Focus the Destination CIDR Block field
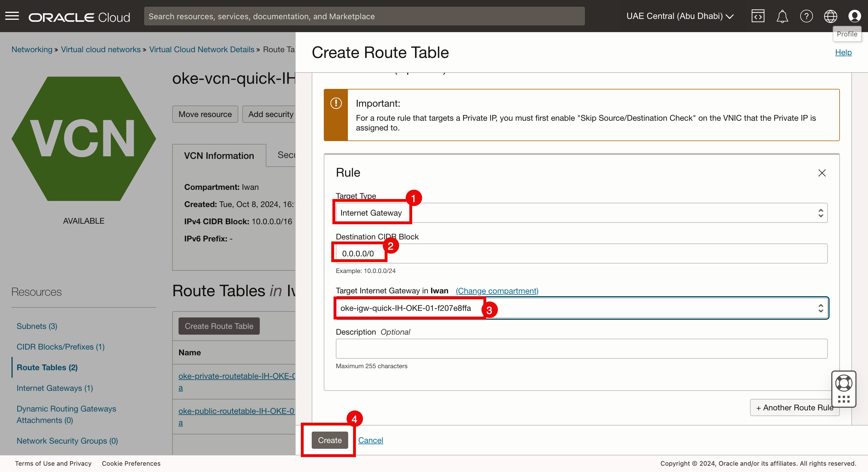The width and height of the screenshot is (868, 472). (x=581, y=253)
